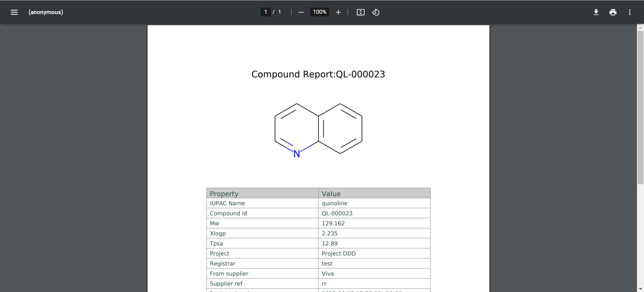Print the compound report
The height and width of the screenshot is (292, 644).
coord(613,12)
